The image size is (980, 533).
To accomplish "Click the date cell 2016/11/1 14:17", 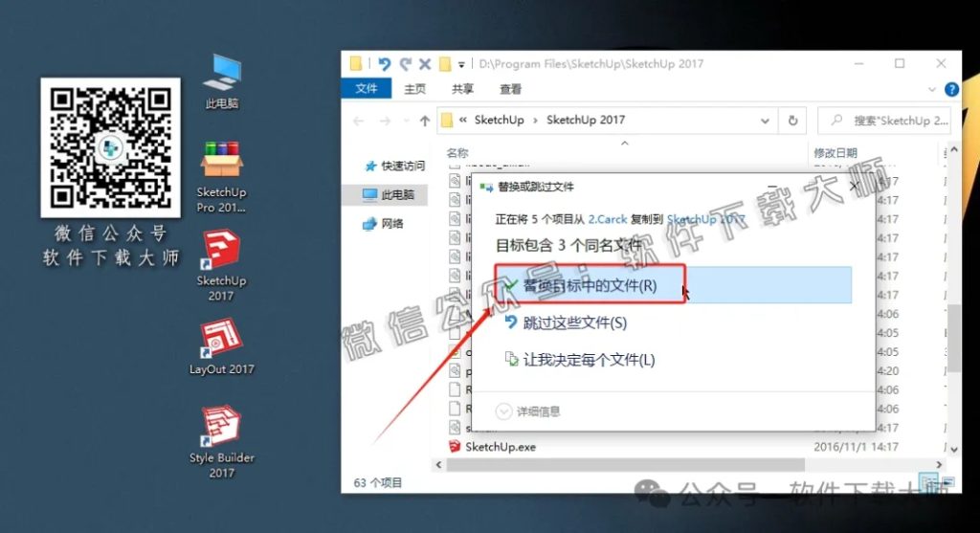I will [857, 447].
